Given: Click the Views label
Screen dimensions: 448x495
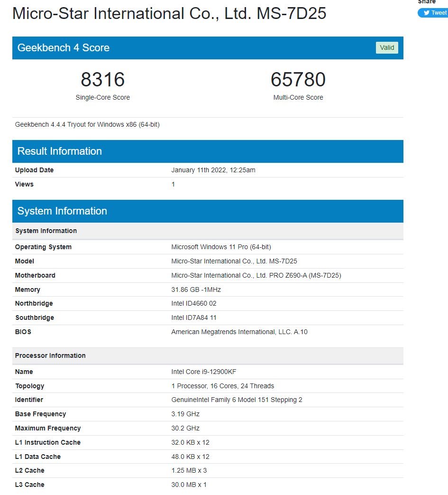Looking at the screenshot, I should coord(24,184).
